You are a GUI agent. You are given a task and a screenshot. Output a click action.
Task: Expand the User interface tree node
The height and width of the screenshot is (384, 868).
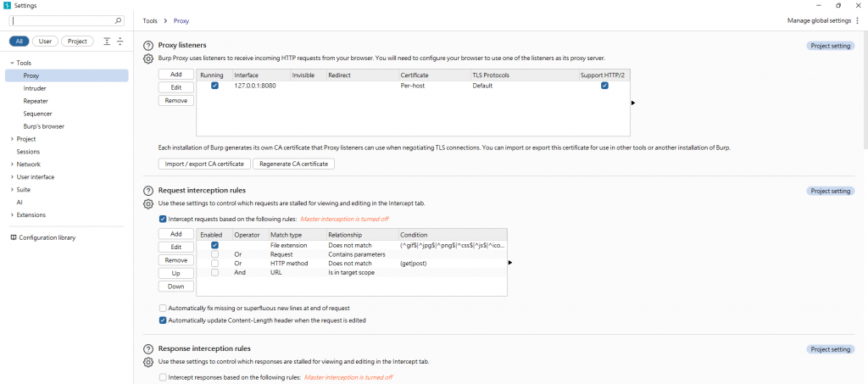12,177
